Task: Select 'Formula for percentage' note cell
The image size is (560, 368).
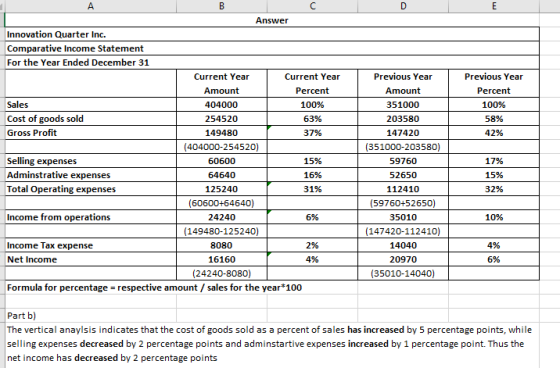Action: (x=154, y=287)
